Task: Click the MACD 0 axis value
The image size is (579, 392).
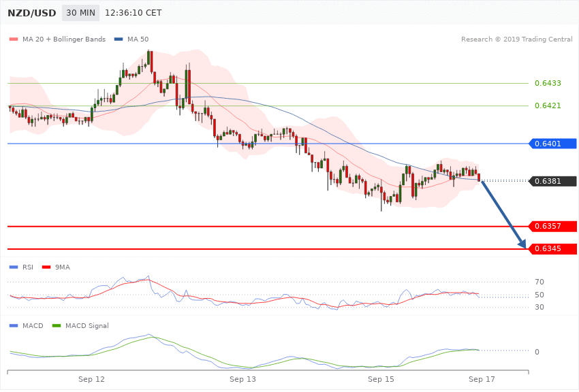Action: tap(537, 352)
